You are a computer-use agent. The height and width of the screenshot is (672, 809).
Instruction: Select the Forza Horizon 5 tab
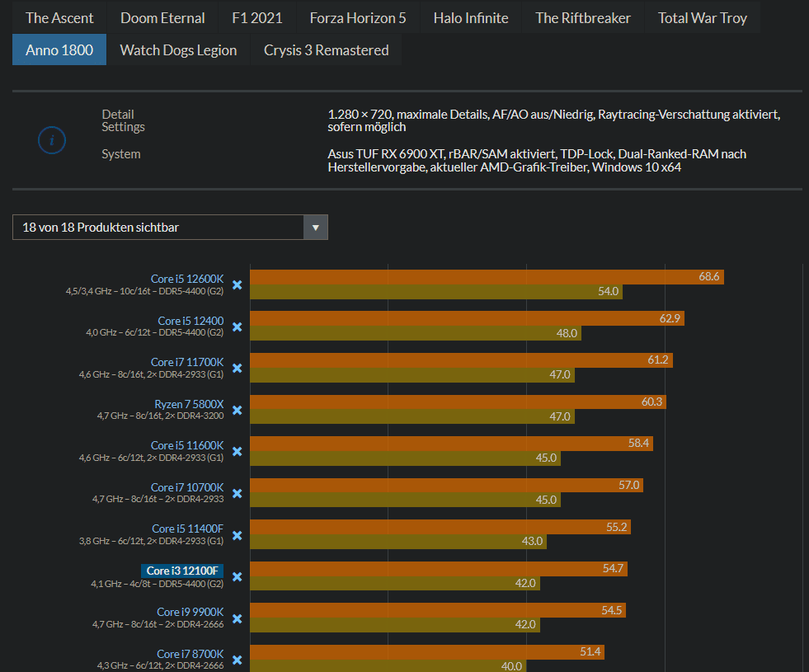tap(358, 18)
